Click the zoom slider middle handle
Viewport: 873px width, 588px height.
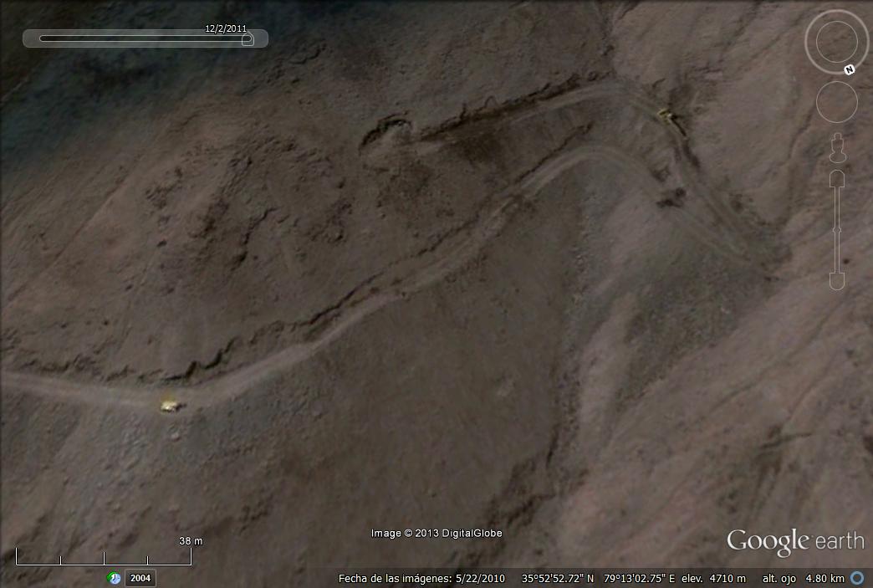click(x=837, y=229)
